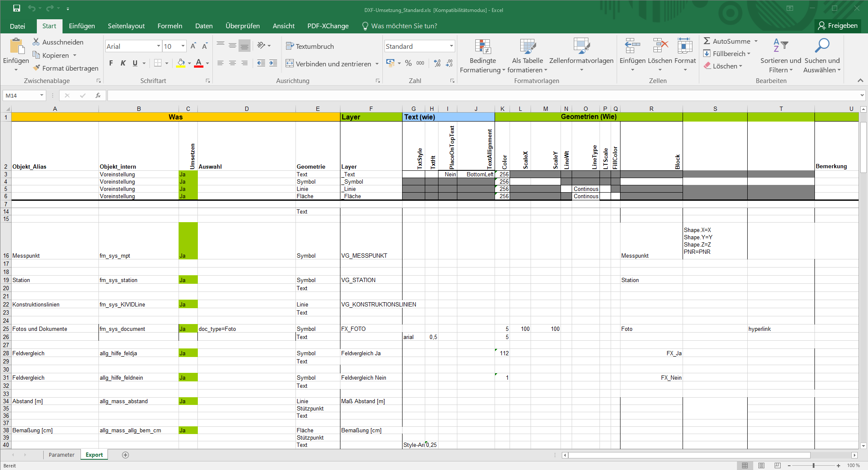
Task: Click the AutoSumme sigma icon
Action: coord(707,41)
